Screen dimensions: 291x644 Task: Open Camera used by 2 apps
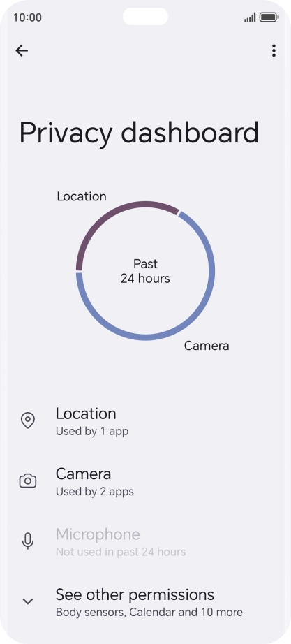point(145,481)
